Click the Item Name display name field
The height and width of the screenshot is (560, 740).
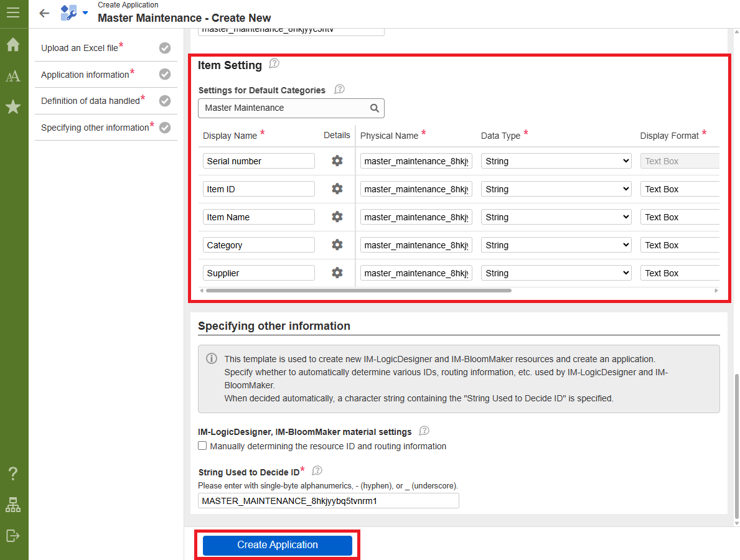tap(259, 217)
